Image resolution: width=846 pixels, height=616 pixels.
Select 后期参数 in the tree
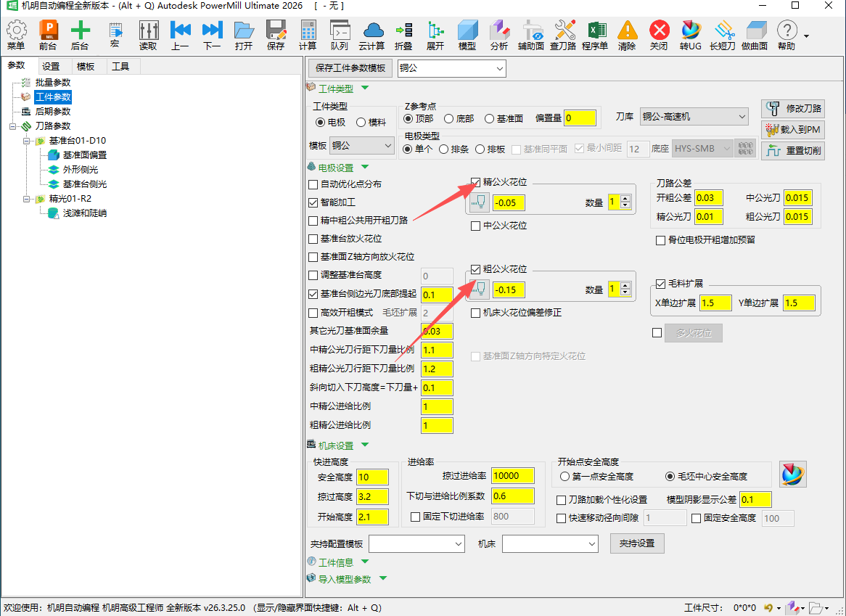tap(53, 112)
